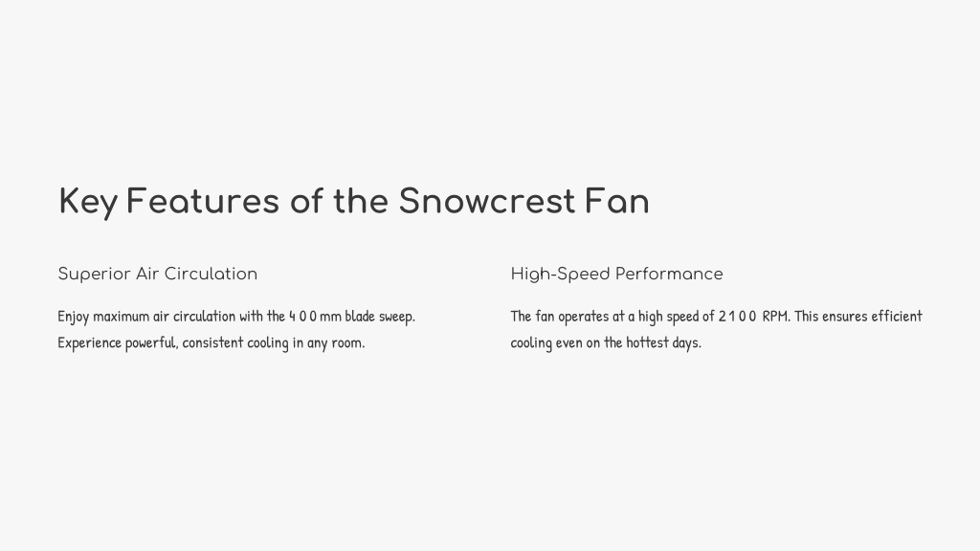Click the word "powerful" in the left paragraph
The image size is (980, 551).
(151, 343)
